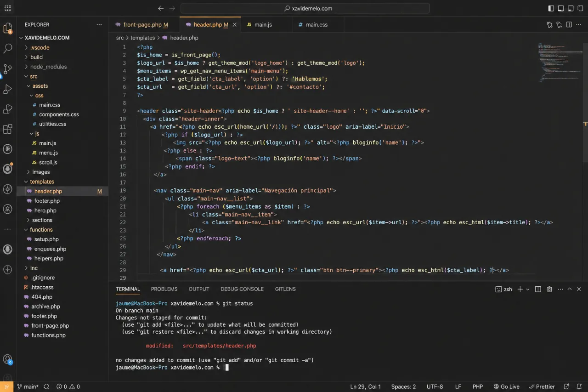Open helpers.php in the functions folder
The height and width of the screenshot is (392, 588).
[x=49, y=258]
